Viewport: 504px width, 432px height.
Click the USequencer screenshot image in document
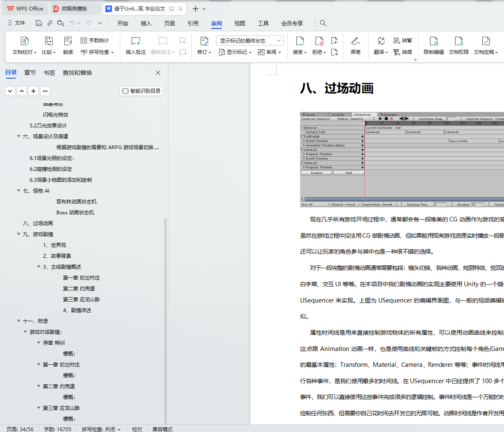pyautogui.click(x=402, y=160)
